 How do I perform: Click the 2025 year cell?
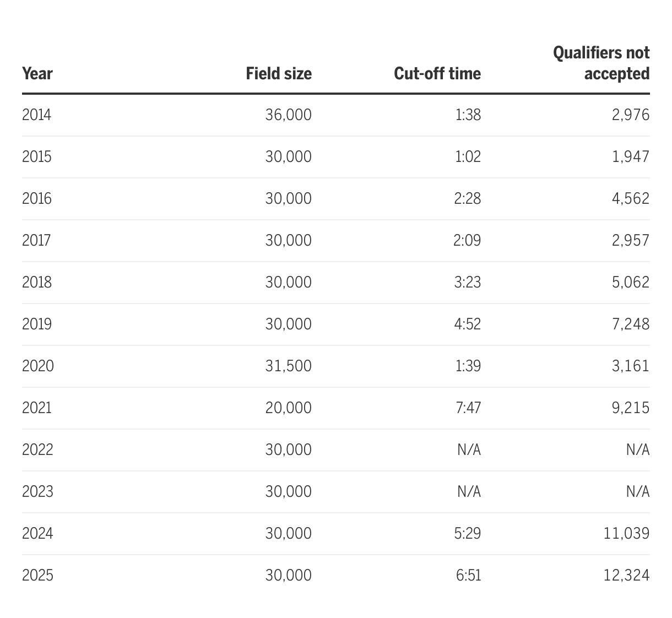(37, 576)
